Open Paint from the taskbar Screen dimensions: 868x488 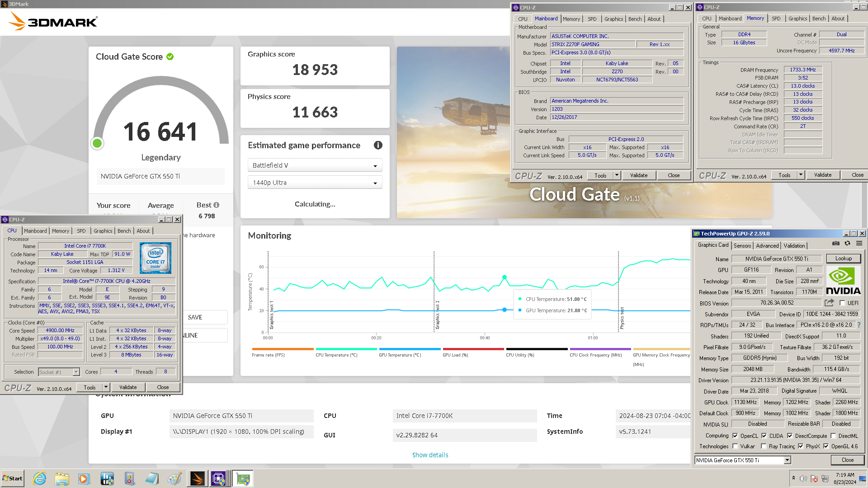tap(175, 479)
